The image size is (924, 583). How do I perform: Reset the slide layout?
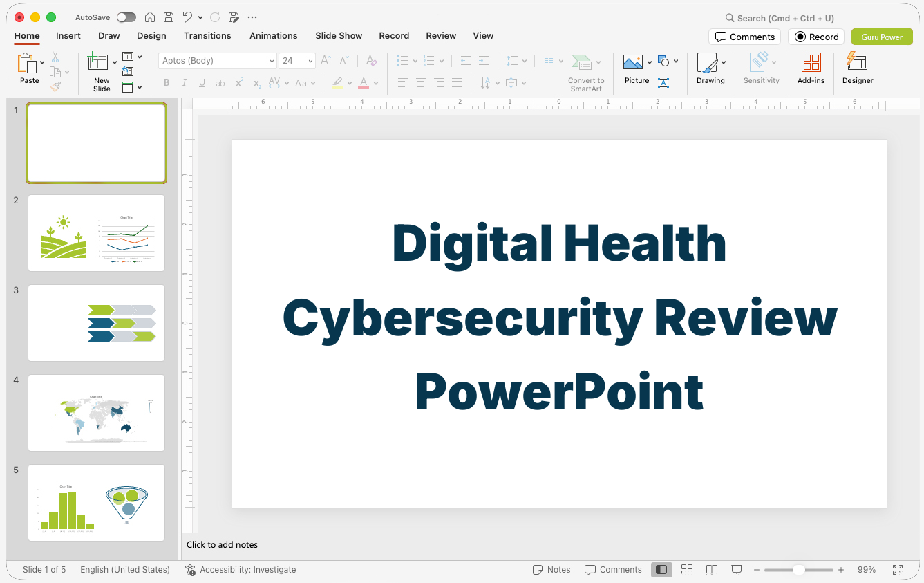point(128,71)
